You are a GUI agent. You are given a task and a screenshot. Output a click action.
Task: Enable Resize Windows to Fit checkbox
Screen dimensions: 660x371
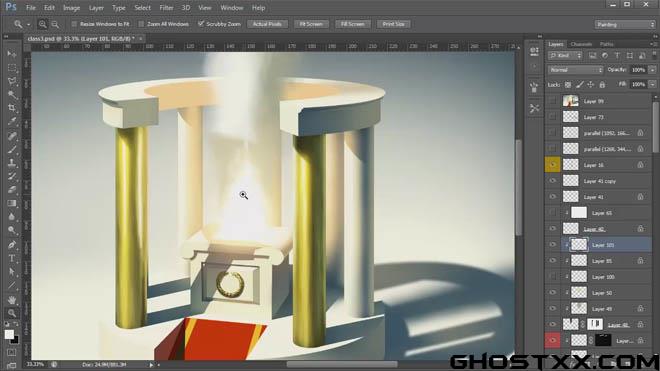(74, 24)
